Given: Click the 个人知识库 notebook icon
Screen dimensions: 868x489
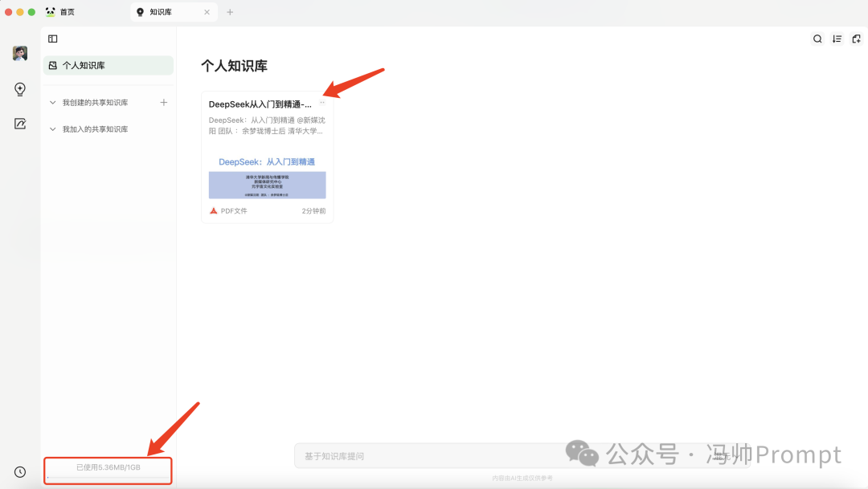Looking at the screenshot, I should pos(52,65).
